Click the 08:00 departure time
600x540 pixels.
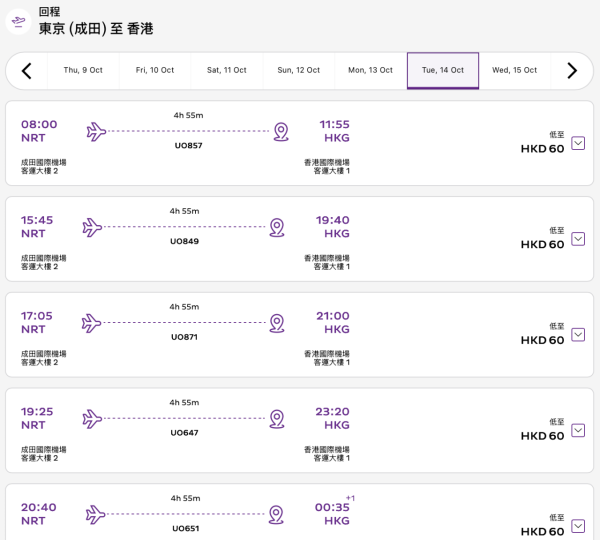coord(39,124)
